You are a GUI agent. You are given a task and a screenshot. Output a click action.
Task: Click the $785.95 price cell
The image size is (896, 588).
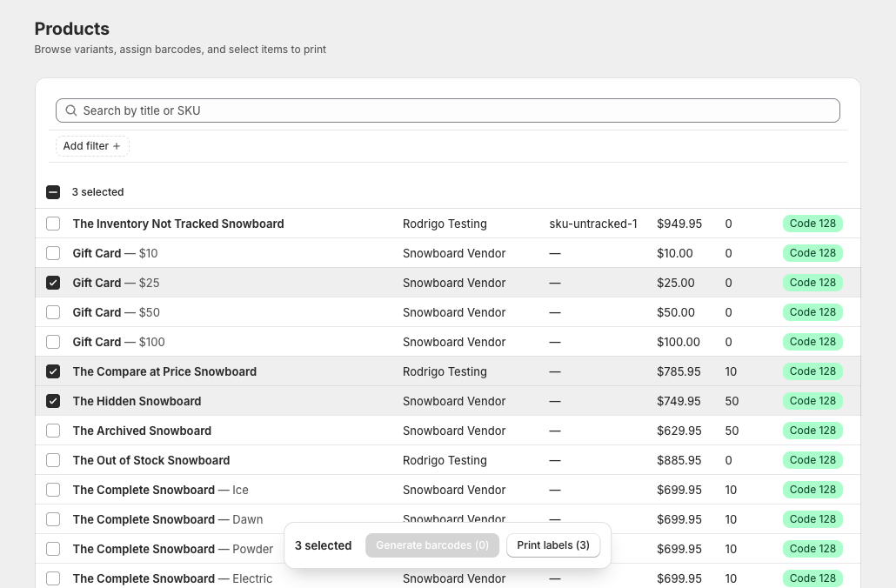pos(679,371)
